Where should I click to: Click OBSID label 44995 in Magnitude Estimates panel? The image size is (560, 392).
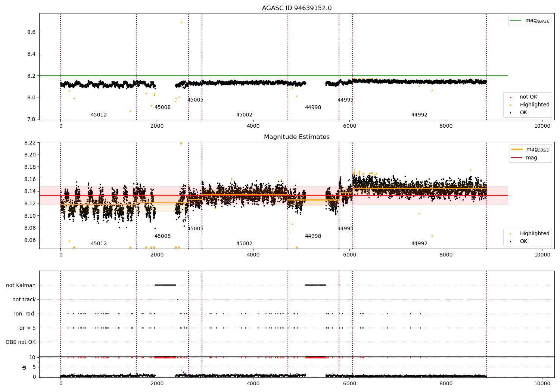coord(345,228)
